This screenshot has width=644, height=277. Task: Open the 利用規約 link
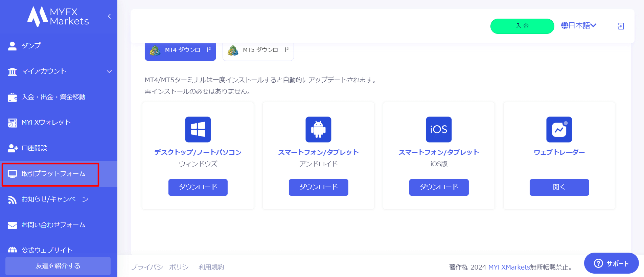click(211, 267)
